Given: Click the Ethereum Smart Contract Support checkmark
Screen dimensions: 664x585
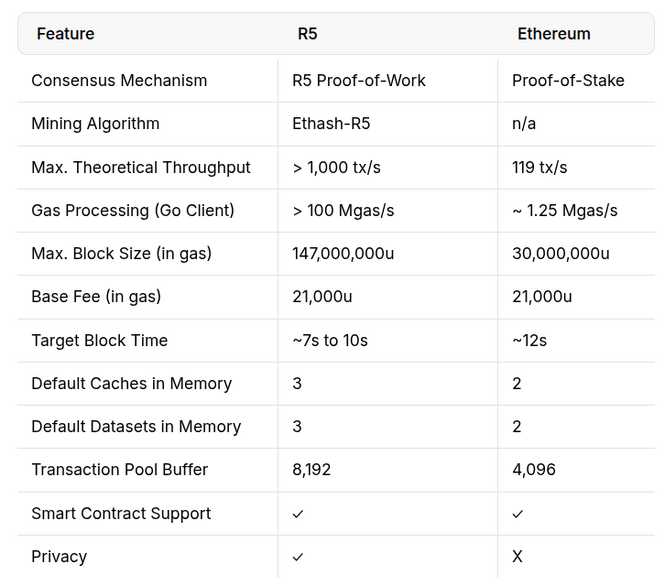Looking at the screenshot, I should coord(517,514).
